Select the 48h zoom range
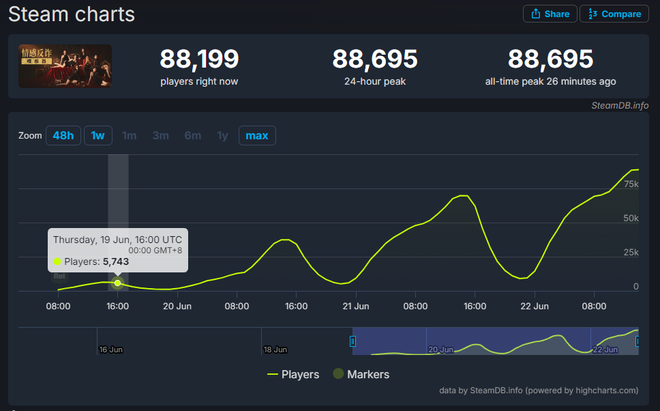 click(63, 136)
